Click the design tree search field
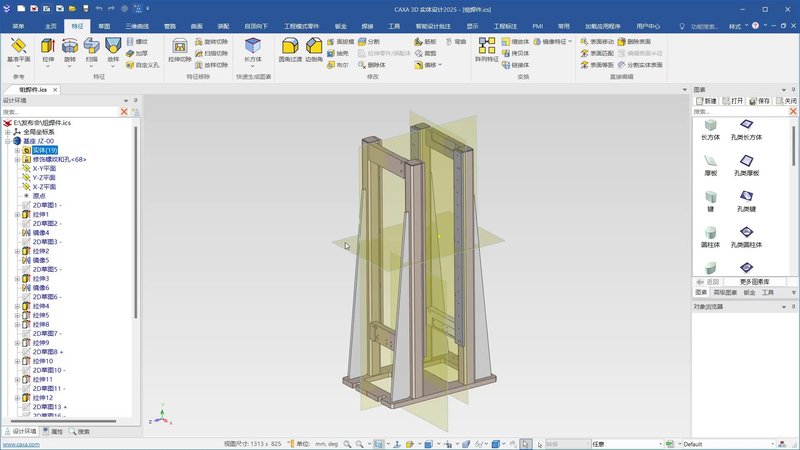Screen dimensions: 800x450 pos(60,112)
